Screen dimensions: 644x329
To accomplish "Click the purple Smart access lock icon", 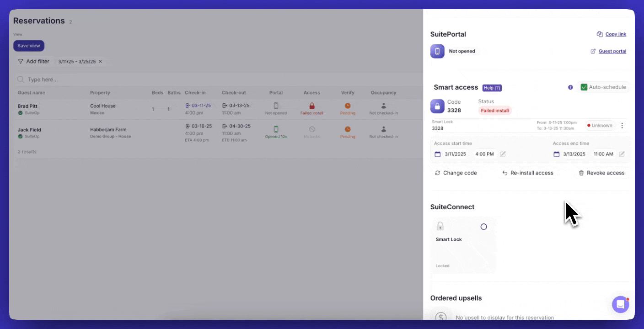I will point(437,106).
